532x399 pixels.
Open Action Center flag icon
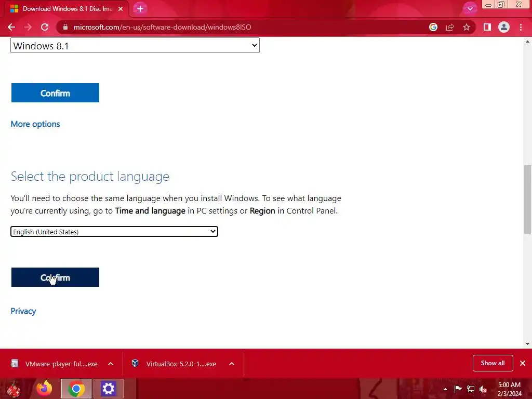(458, 389)
